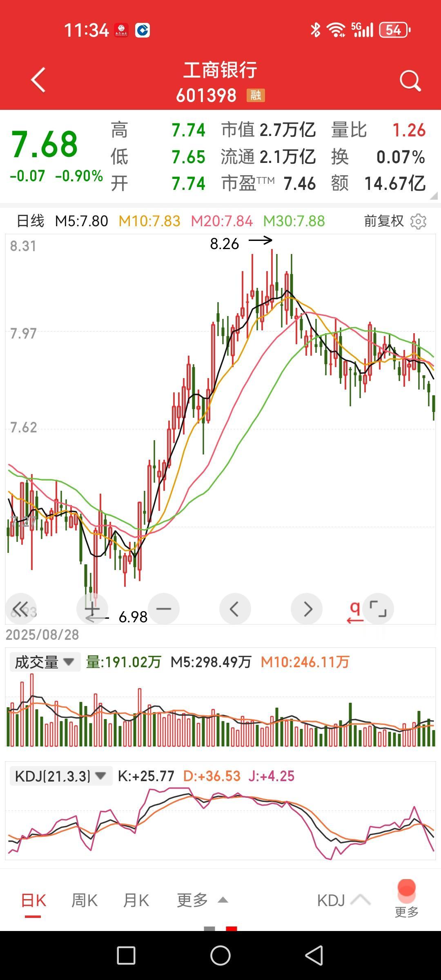
Task: Tap the volume M10:246.11万 label
Action: (305, 662)
